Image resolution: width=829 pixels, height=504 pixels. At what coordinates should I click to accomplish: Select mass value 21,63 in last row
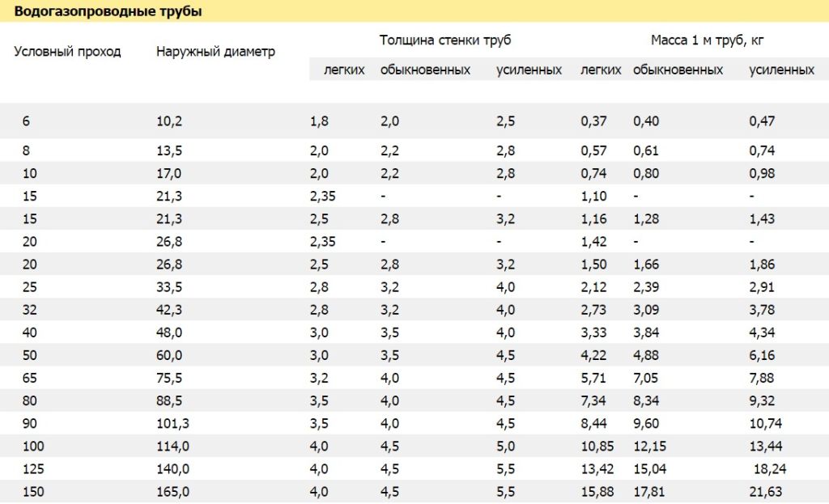(766, 491)
